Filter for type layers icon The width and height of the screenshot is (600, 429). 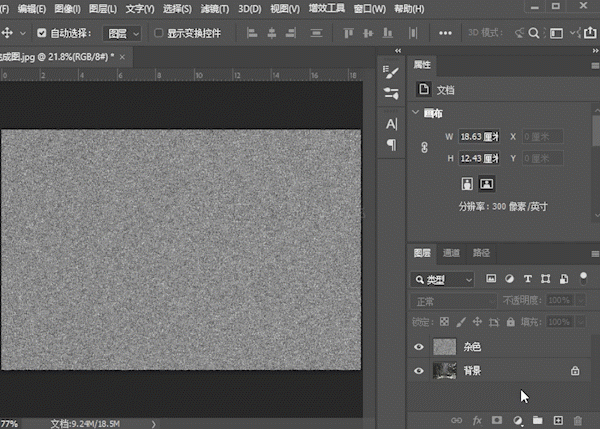pyautogui.click(x=528, y=279)
